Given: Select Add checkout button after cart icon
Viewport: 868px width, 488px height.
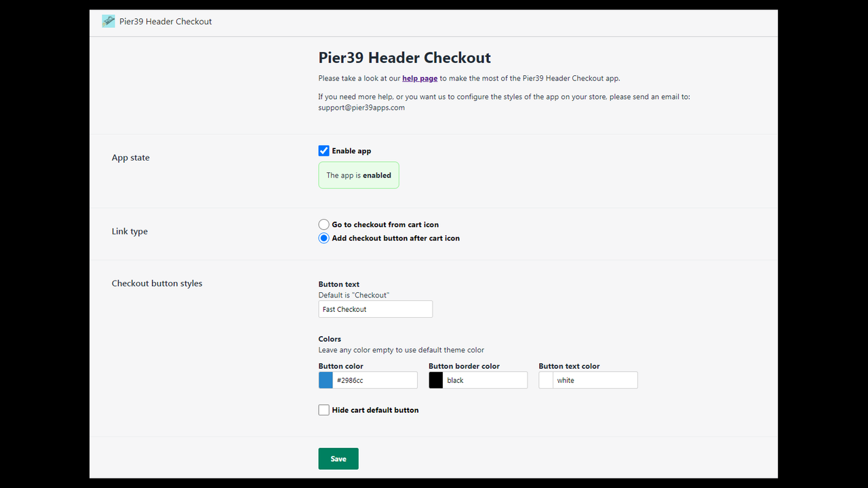Looking at the screenshot, I should [323, 238].
